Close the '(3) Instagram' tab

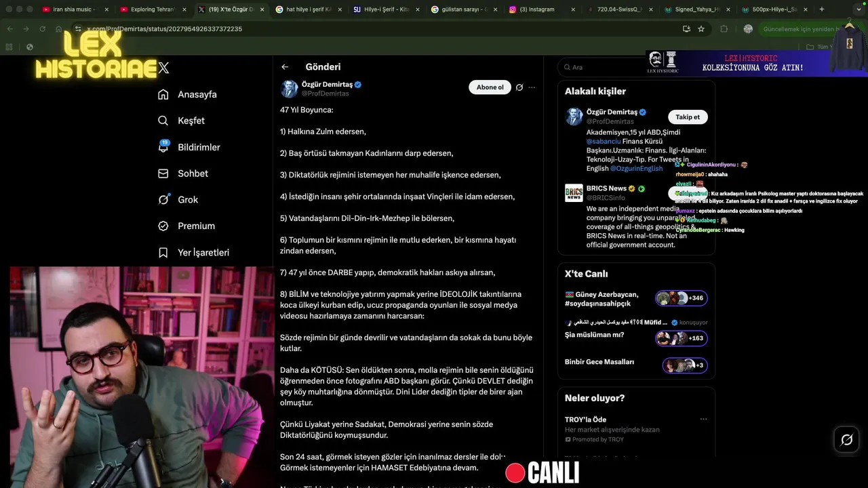[x=573, y=9]
